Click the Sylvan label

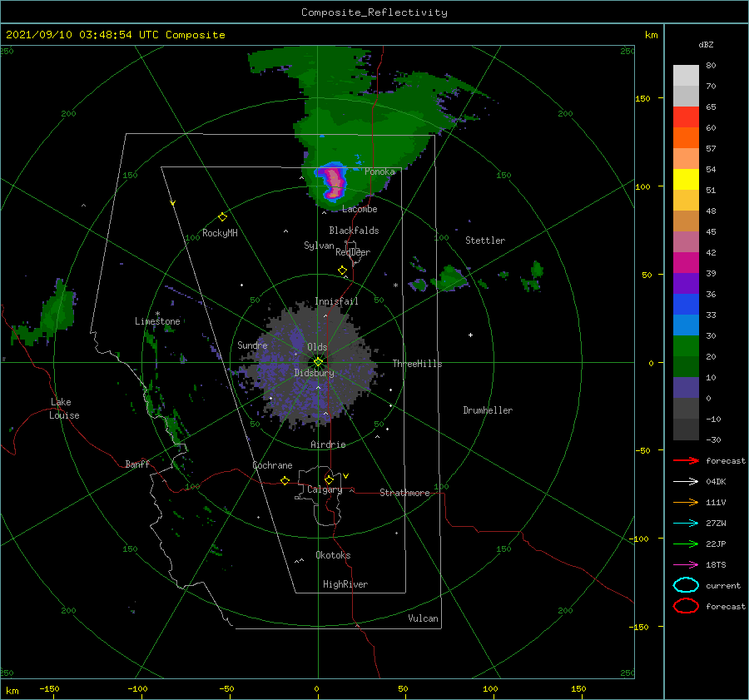[319, 246]
